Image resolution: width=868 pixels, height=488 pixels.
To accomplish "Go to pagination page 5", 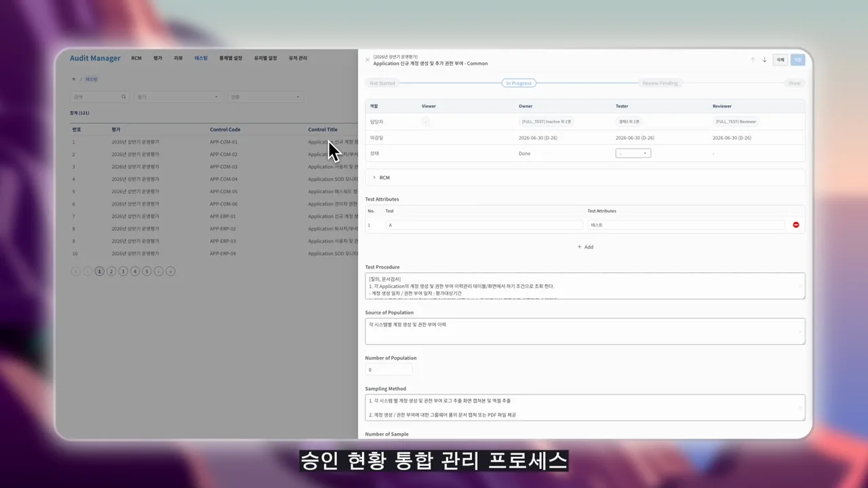I will 146,271.
